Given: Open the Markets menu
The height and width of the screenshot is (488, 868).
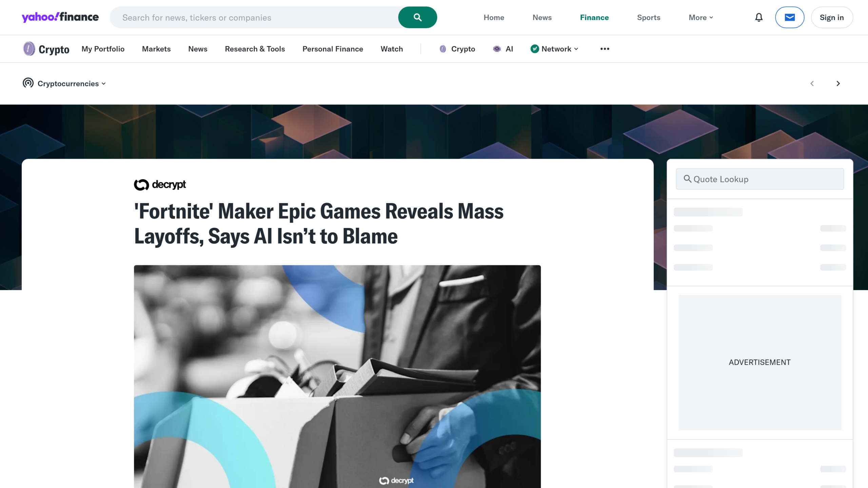Looking at the screenshot, I should [x=156, y=49].
